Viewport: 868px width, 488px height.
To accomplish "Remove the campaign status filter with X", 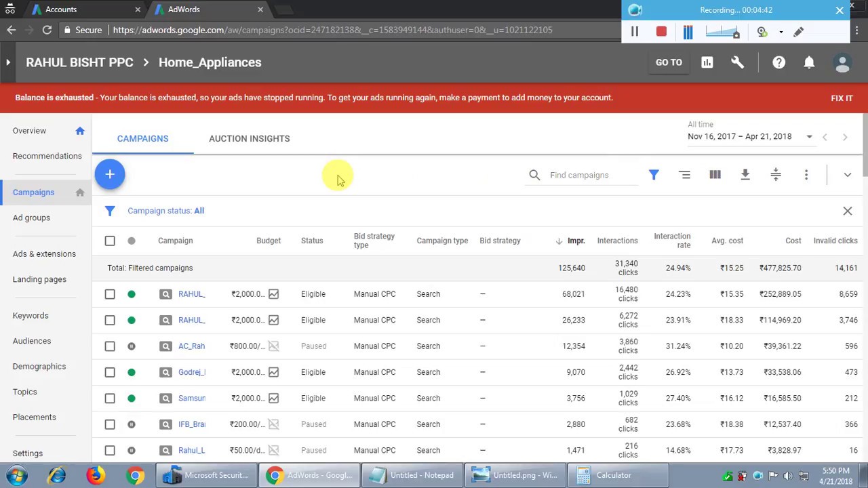I will point(848,211).
